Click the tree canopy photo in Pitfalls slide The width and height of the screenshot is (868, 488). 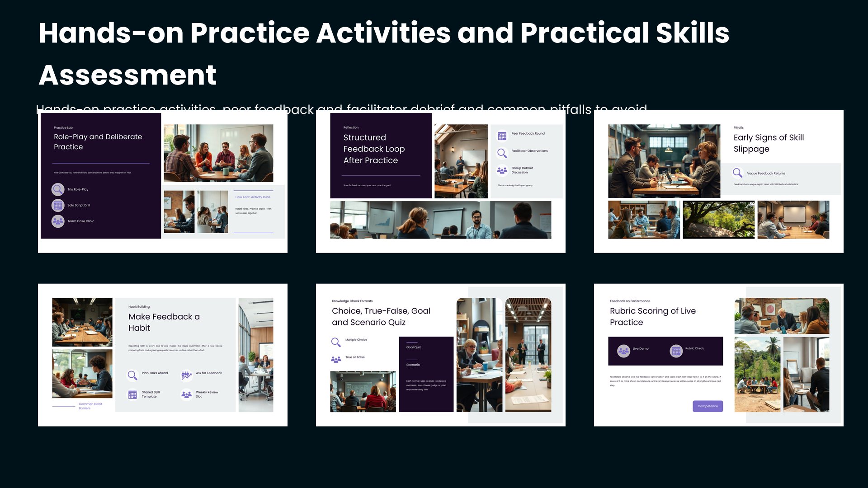tap(718, 220)
